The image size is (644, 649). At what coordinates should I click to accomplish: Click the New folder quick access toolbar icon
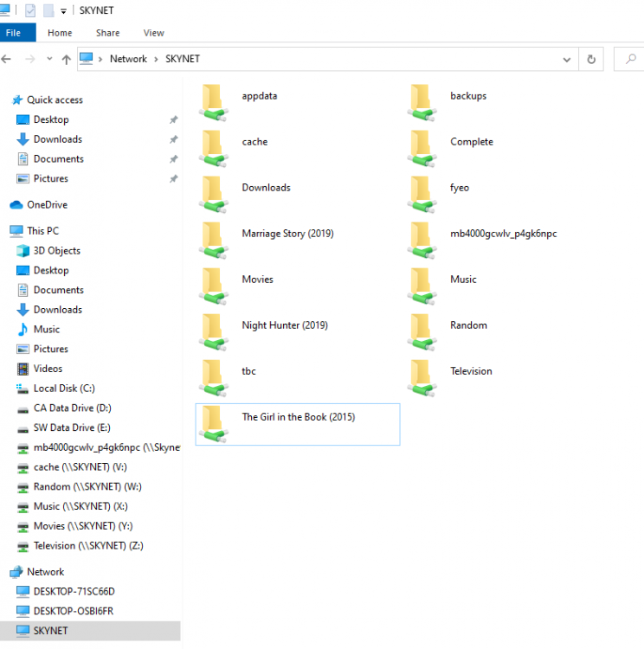(x=48, y=10)
